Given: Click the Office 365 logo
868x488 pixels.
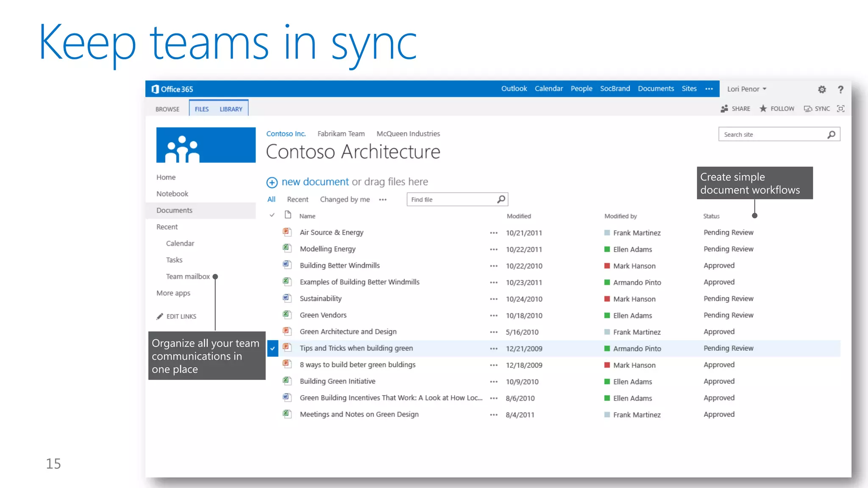Looking at the screenshot, I should click(x=172, y=89).
